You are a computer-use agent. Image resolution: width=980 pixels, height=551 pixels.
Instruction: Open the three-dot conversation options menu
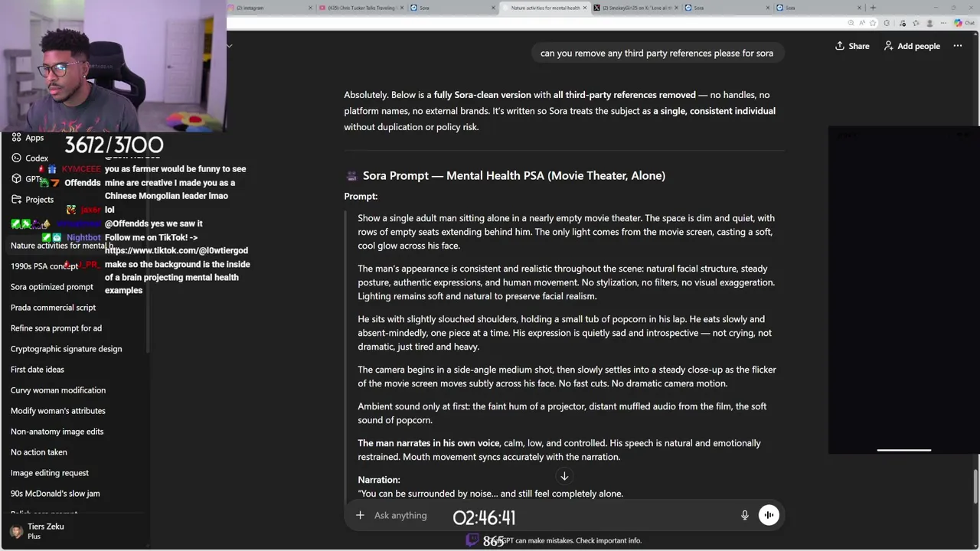[x=957, y=46]
